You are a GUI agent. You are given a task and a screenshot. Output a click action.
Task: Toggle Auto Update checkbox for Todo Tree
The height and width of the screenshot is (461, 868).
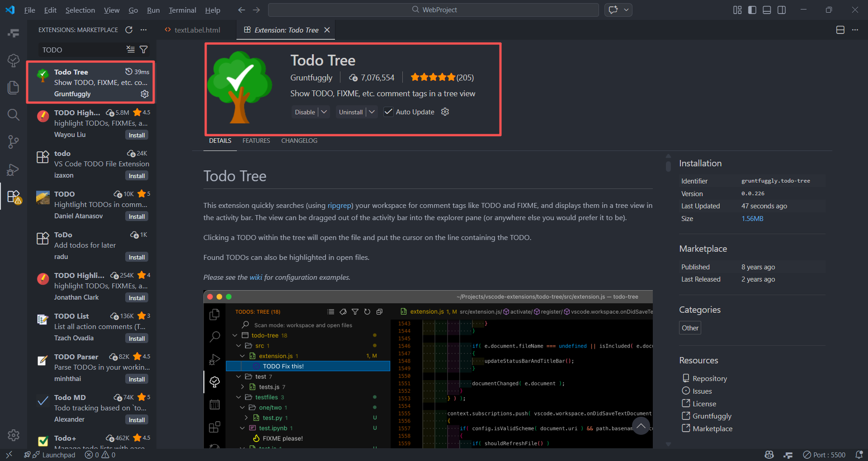point(388,112)
